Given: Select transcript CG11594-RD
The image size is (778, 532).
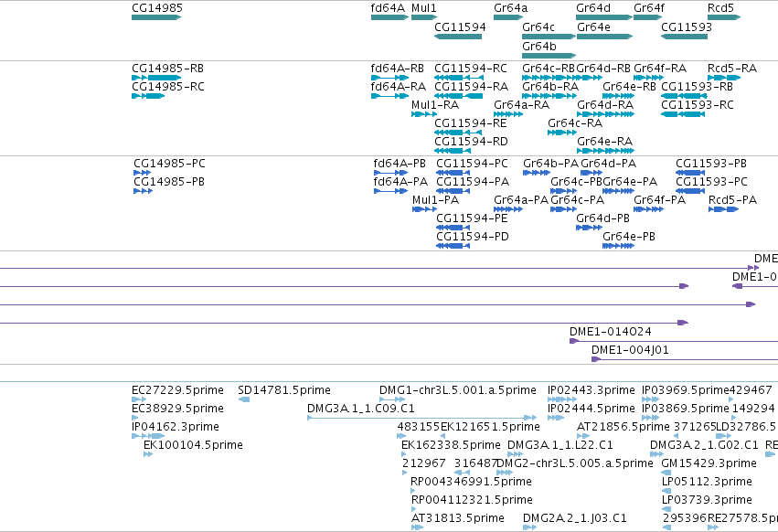Looking at the screenshot, I should click(453, 151).
